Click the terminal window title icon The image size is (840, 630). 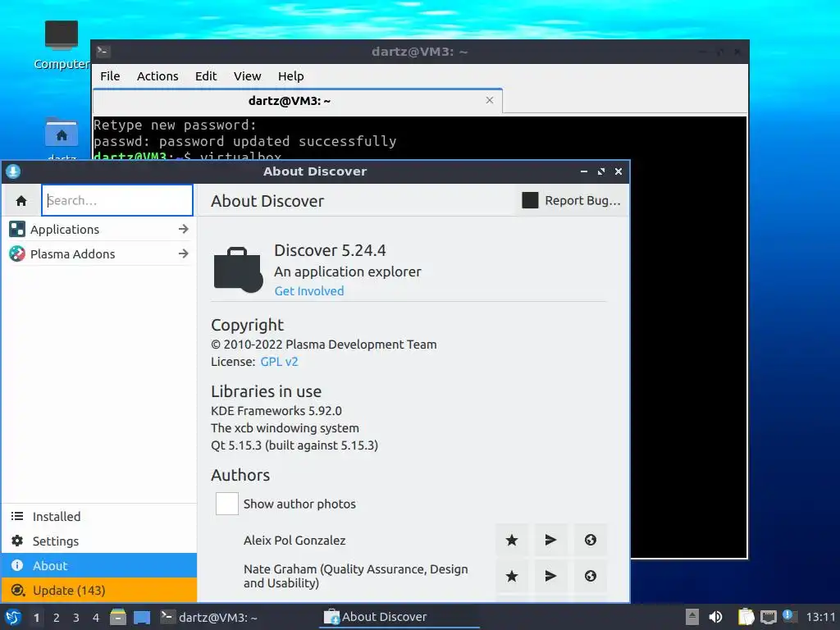click(103, 52)
